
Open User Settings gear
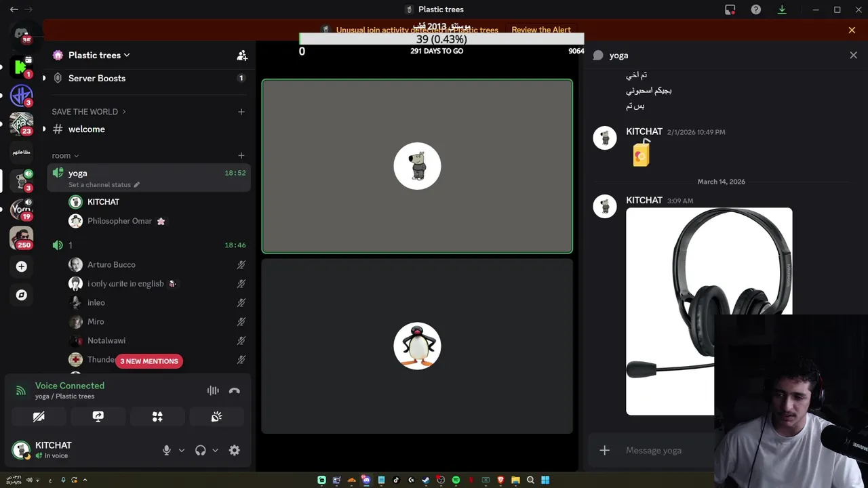pyautogui.click(x=235, y=450)
